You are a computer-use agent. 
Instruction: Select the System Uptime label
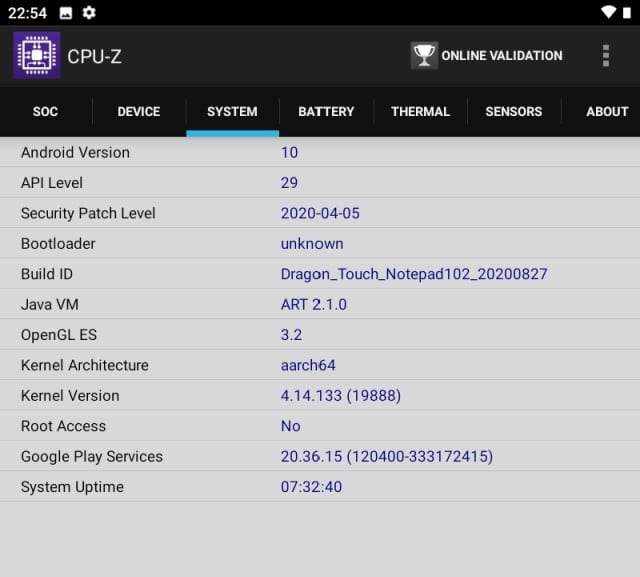coord(72,486)
